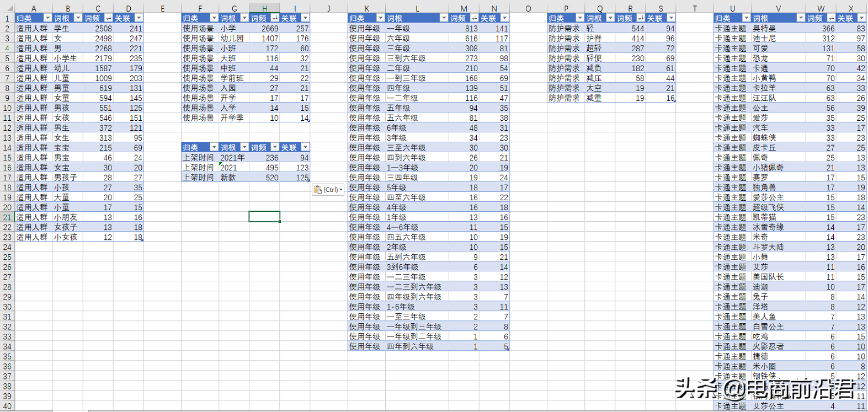The width and height of the screenshot is (868, 412).
Task: Open 归类 filter dropdown in column A
Action: click(x=47, y=18)
